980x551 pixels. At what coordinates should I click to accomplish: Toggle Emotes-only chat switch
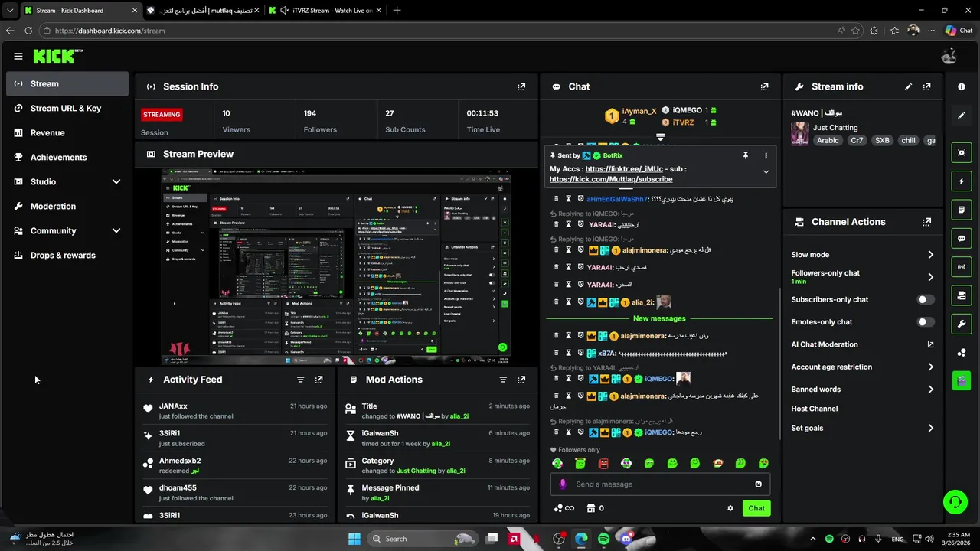(926, 322)
